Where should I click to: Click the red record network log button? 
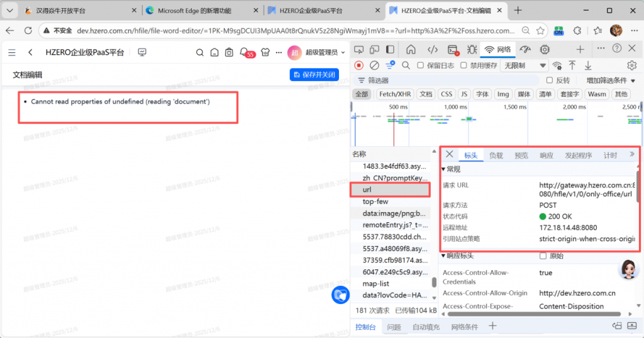[359, 65]
